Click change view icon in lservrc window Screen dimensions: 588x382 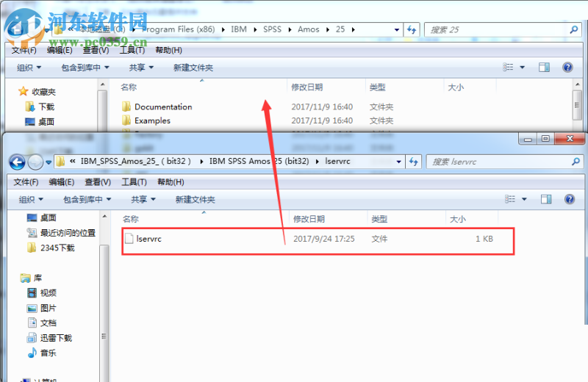pyautogui.click(x=510, y=199)
